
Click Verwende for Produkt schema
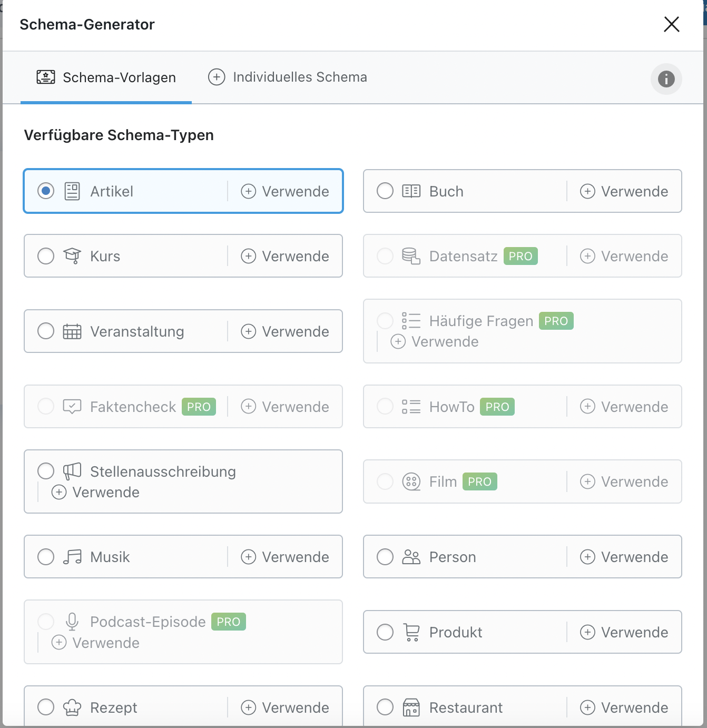pos(624,632)
